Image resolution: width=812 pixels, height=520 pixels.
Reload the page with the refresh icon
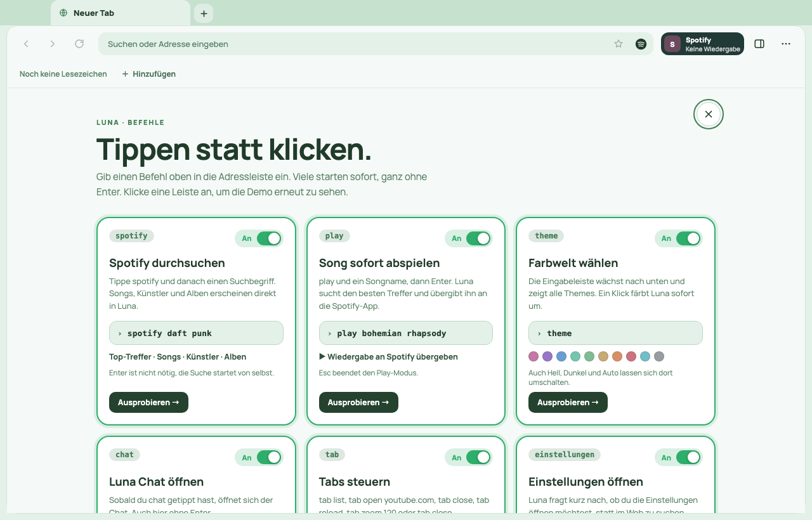click(x=79, y=44)
